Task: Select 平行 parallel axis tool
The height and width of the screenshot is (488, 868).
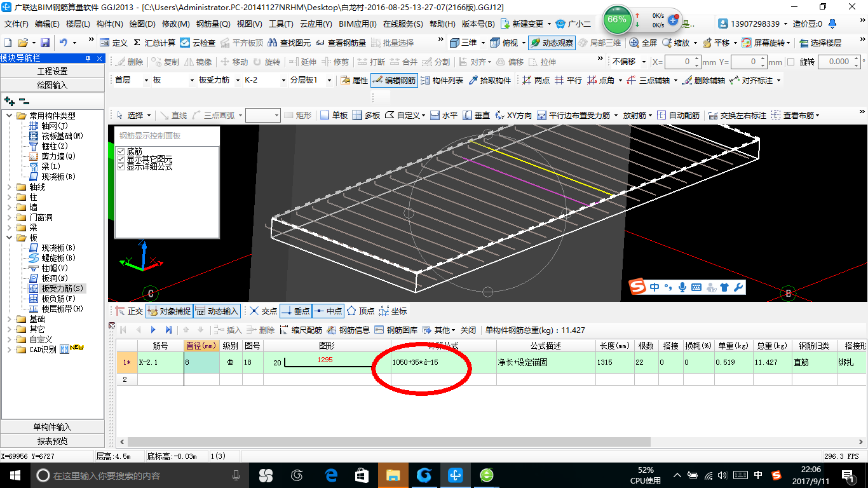Action: (568, 80)
